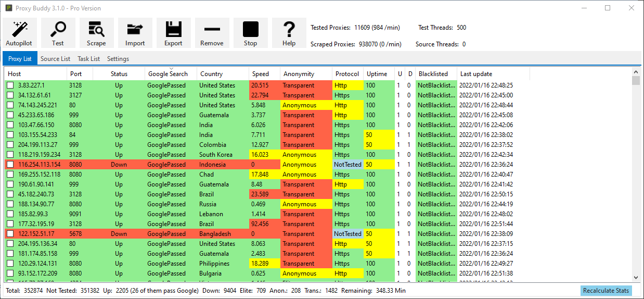Sort list by Country column header

click(211, 74)
